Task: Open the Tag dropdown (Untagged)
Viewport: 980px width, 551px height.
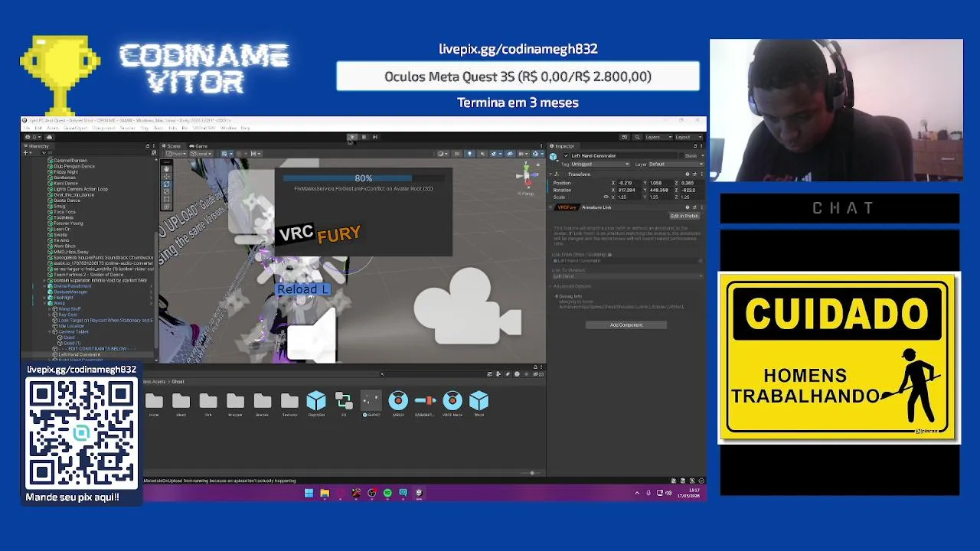Action: click(x=600, y=164)
